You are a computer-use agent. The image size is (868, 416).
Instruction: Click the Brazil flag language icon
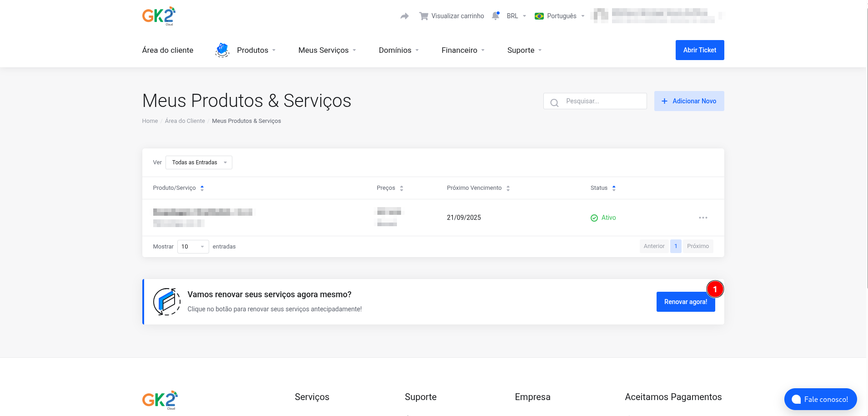[539, 16]
